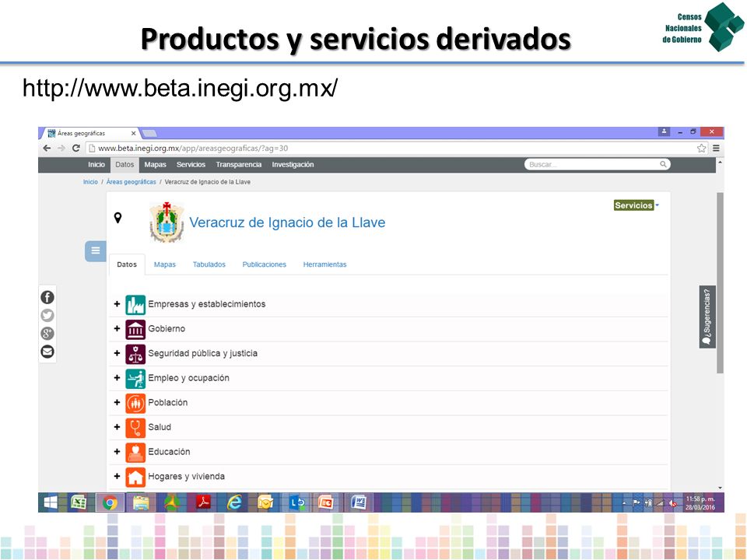This screenshot has height=560, width=747.
Task: Open the Chrome hamburger menu
Action: [x=716, y=148]
